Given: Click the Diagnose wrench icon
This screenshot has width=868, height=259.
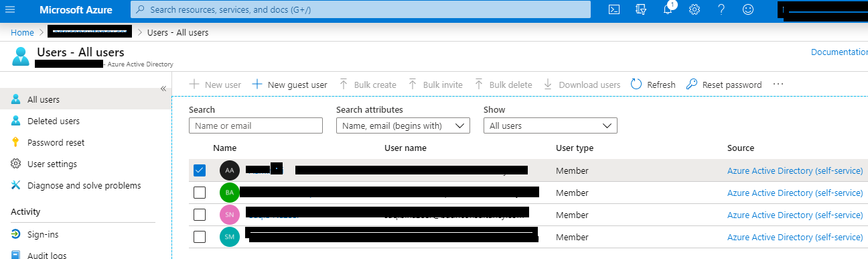Looking at the screenshot, I should [15, 185].
